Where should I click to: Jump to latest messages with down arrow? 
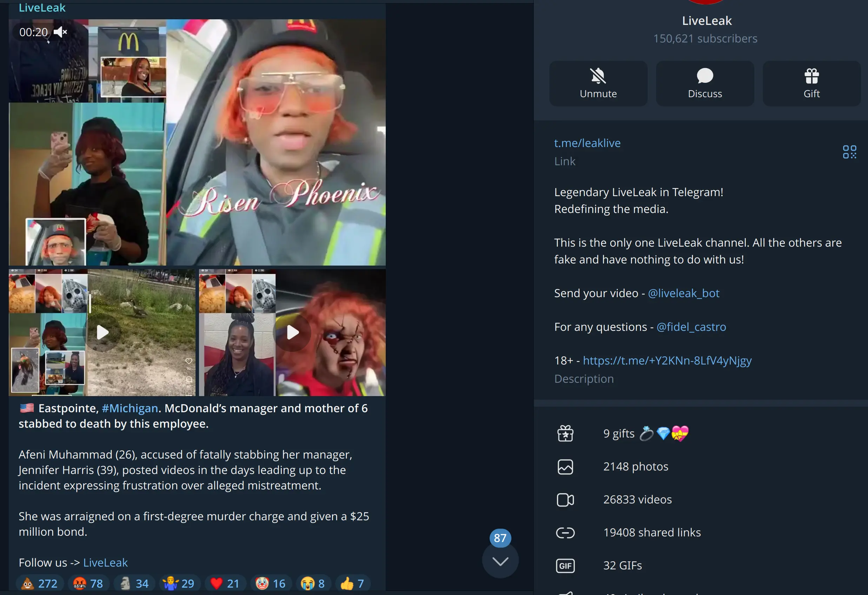pyautogui.click(x=500, y=561)
